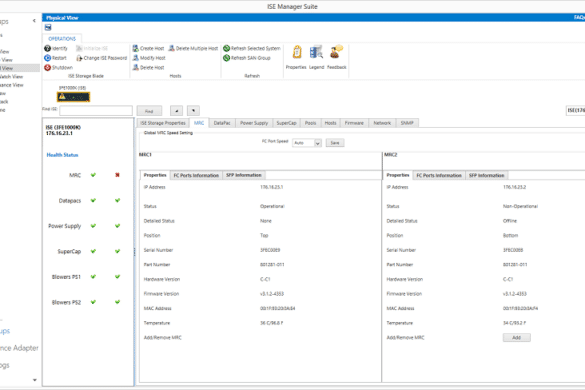
Task: Click the Health Status heading
Action: click(62, 155)
